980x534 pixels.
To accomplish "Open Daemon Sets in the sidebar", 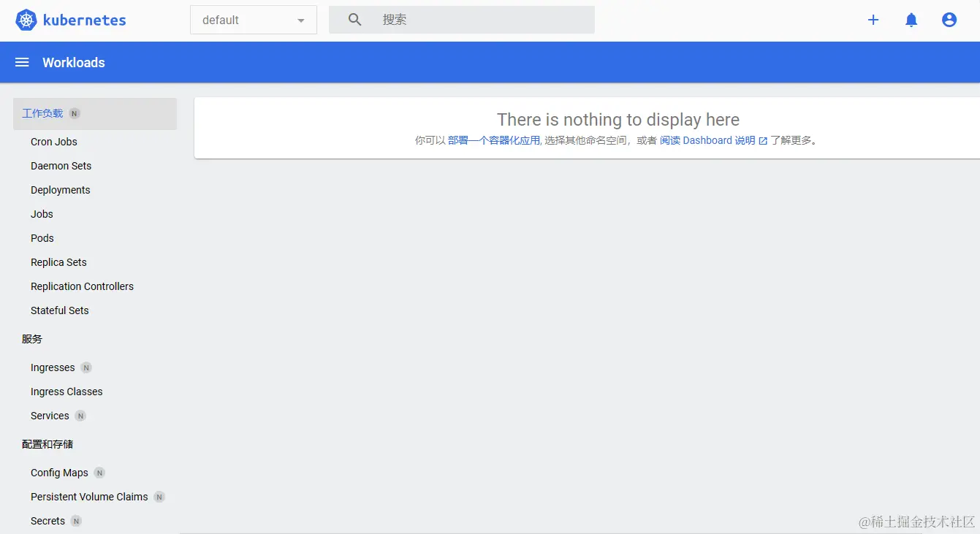I will coord(61,166).
